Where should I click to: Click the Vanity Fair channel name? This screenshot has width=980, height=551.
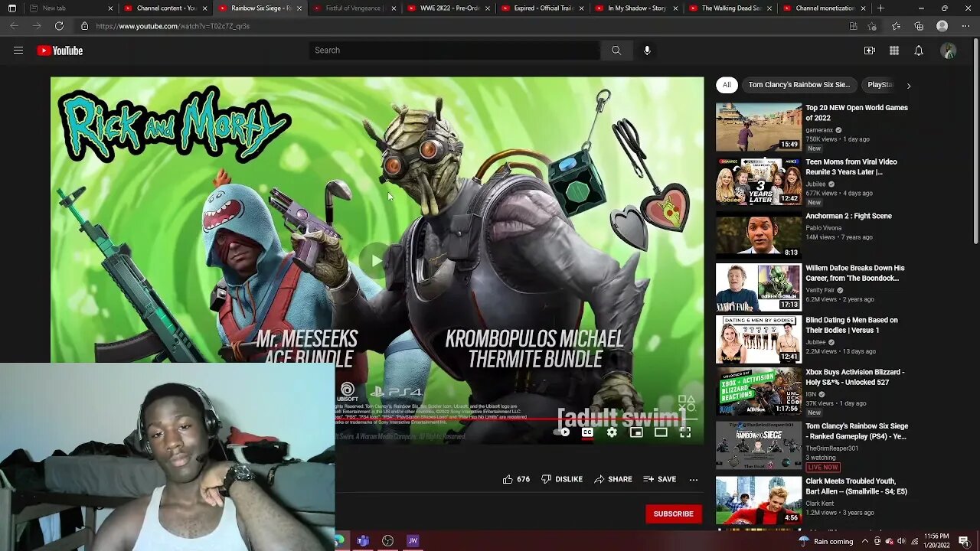click(820, 290)
